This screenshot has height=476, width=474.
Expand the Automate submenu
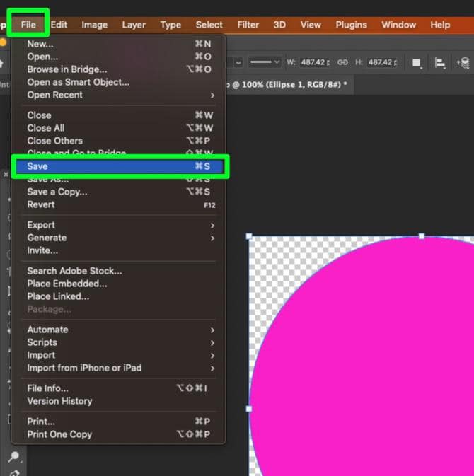[120, 330]
